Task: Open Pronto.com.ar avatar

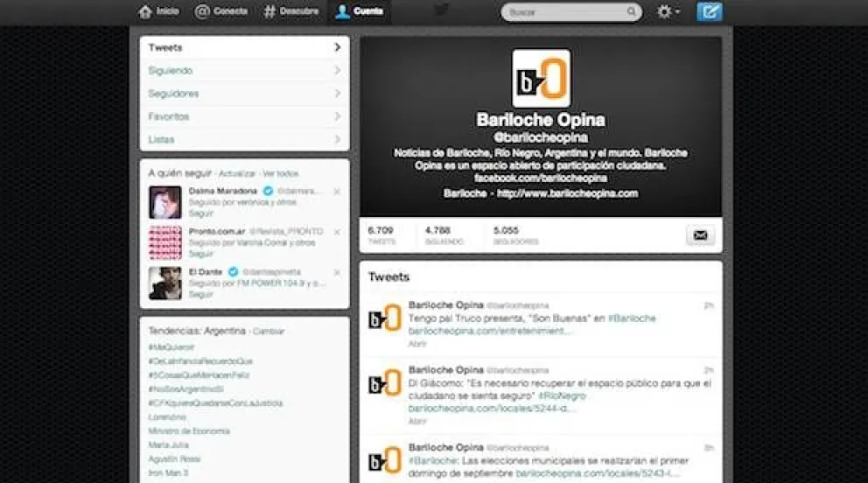Action: click(165, 242)
